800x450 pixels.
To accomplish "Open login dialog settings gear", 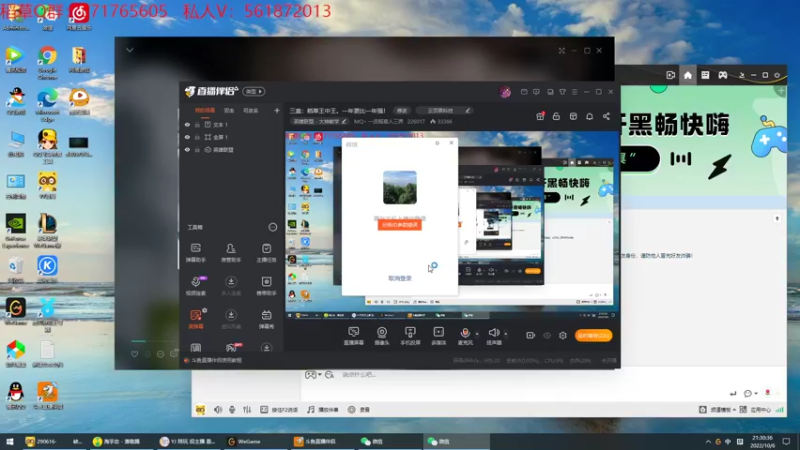I will 437,143.
